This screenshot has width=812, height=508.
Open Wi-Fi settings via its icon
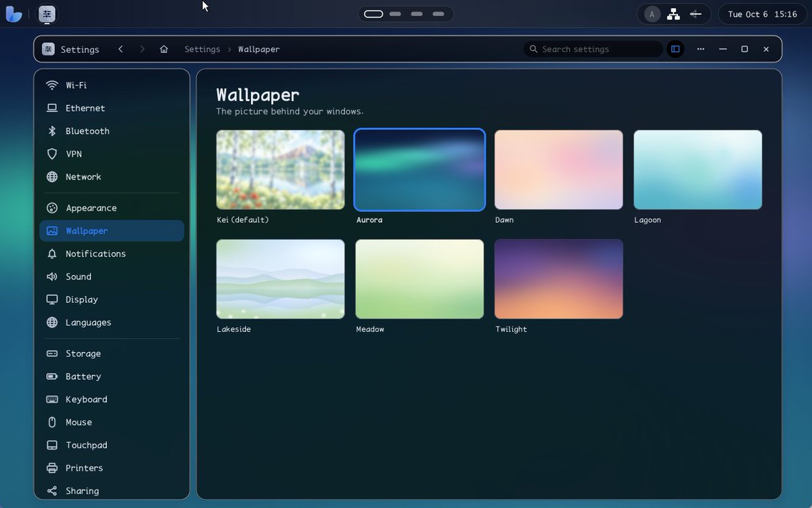52,85
